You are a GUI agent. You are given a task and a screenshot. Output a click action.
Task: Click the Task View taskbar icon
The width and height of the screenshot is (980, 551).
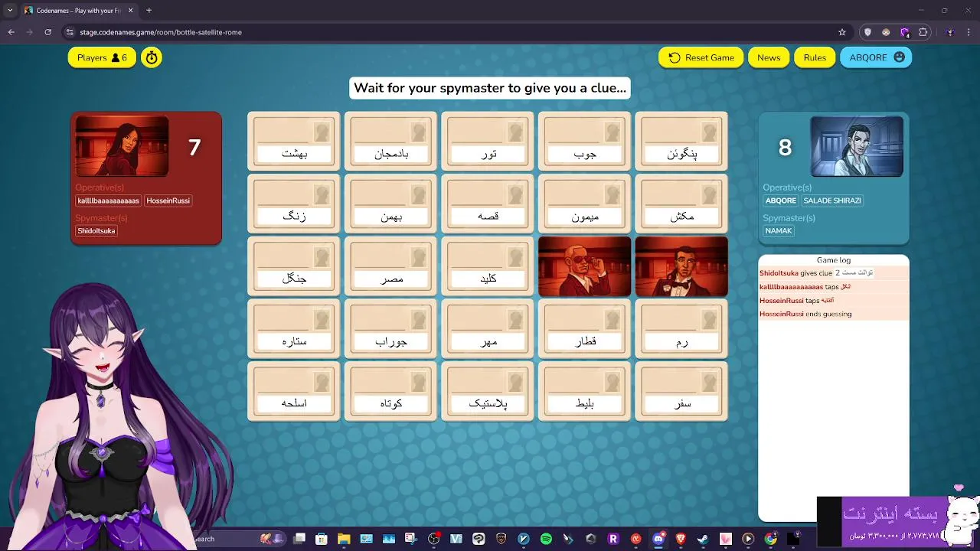(x=299, y=539)
